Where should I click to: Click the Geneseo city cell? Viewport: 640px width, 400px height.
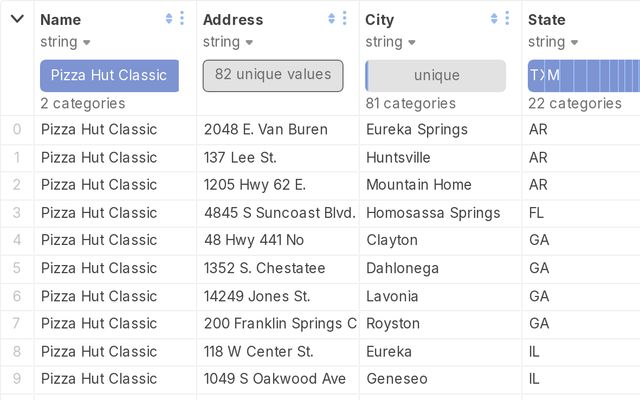(397, 379)
